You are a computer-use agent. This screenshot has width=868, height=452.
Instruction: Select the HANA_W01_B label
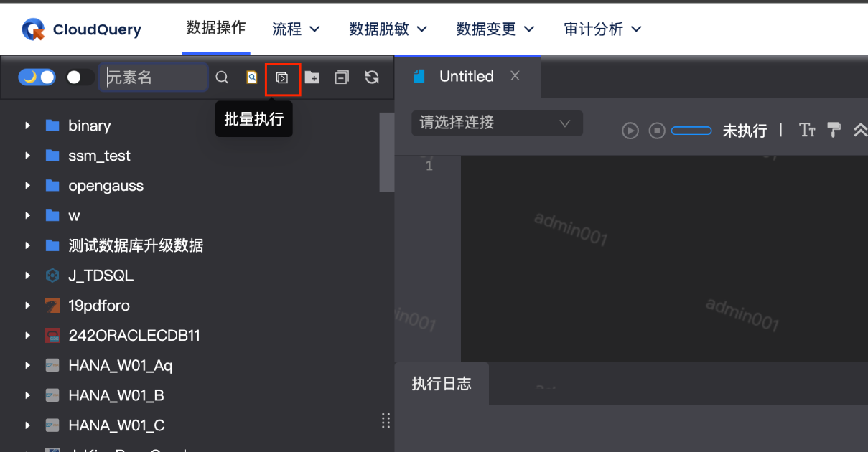coord(116,395)
